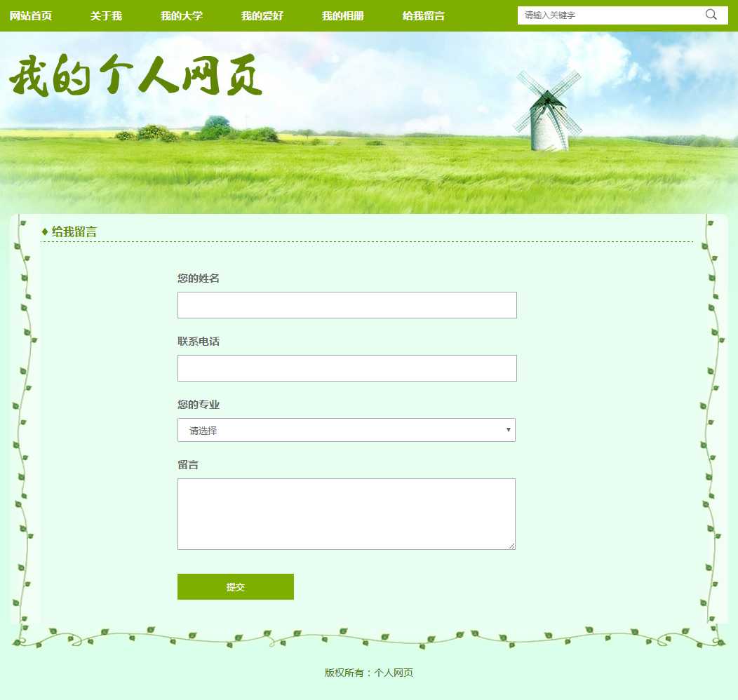Click the search magnifier icon
Image resolution: width=738 pixels, height=700 pixels.
click(x=711, y=15)
